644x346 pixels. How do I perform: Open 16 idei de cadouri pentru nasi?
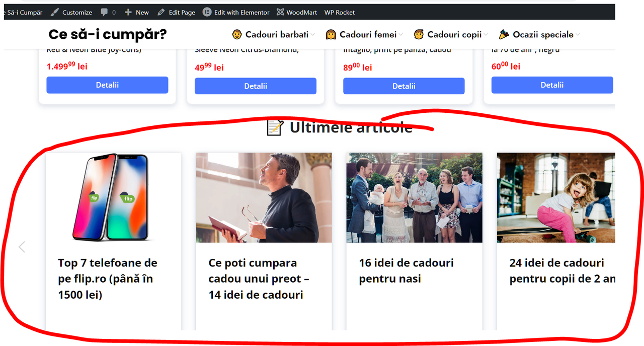[407, 270]
